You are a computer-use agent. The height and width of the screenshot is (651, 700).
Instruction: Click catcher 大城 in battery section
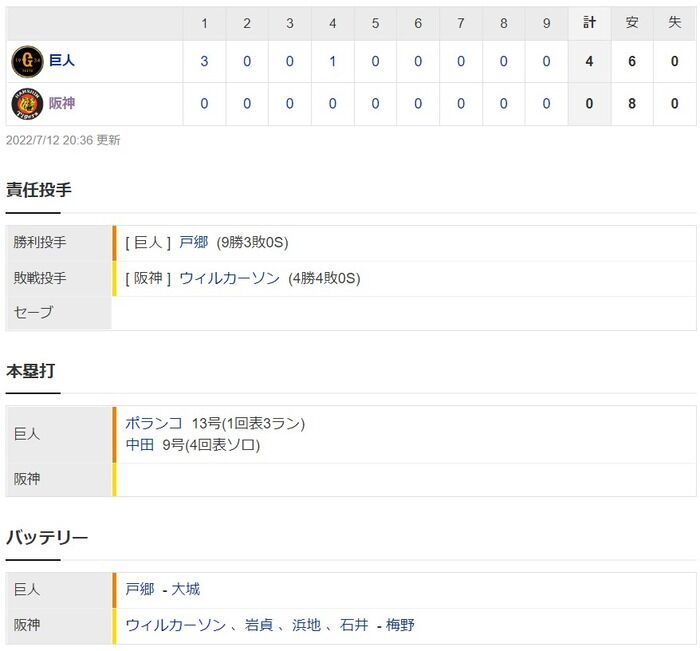(x=185, y=590)
